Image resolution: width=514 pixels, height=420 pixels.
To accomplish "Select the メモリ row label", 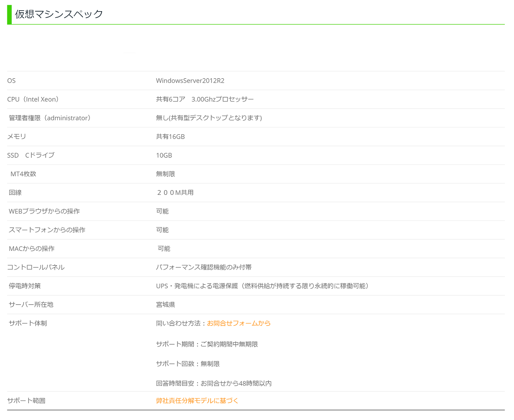I will (16, 137).
